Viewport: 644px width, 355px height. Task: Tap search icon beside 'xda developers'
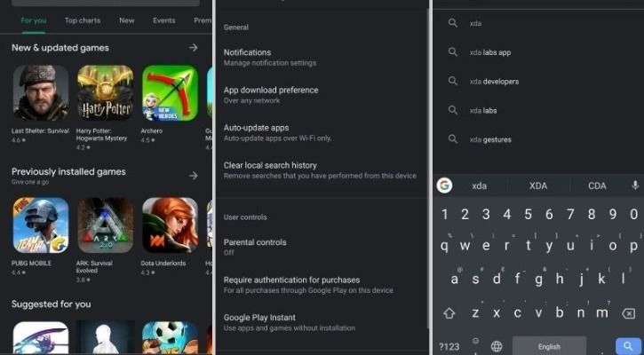453,82
